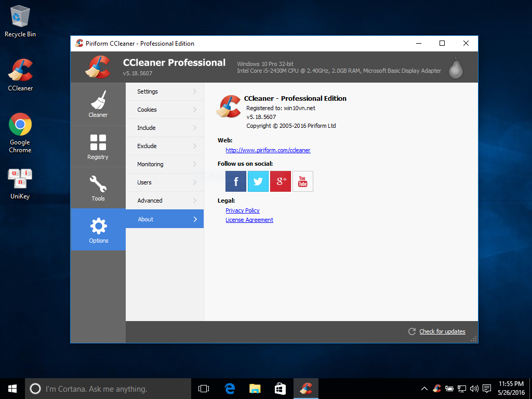Click the Cortana circle icon

(x=35, y=389)
